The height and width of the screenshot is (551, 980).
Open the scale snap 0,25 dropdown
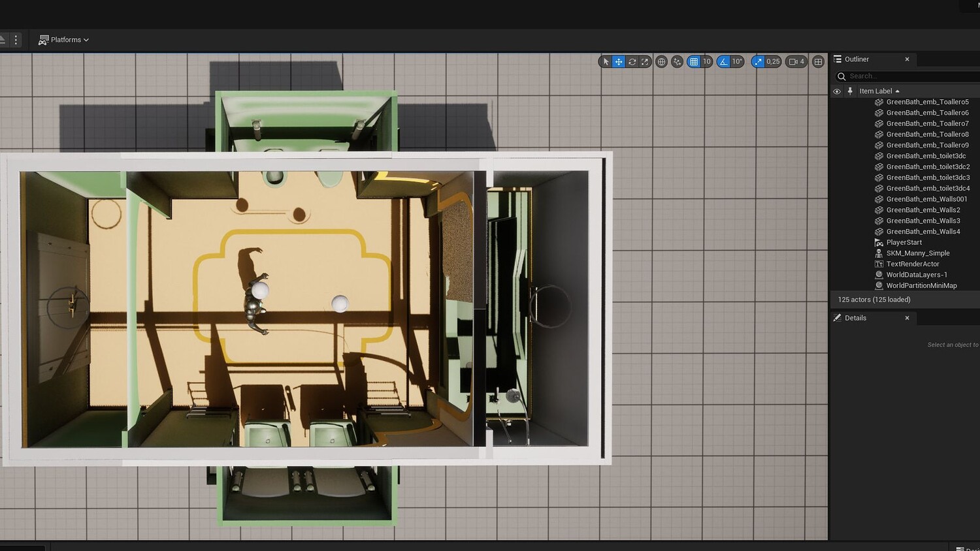click(x=773, y=61)
